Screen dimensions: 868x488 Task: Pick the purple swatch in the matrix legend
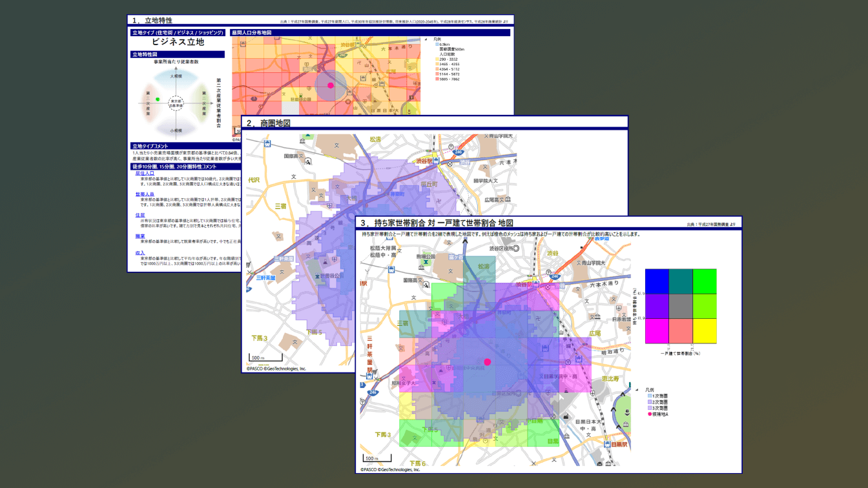pyautogui.click(x=657, y=306)
